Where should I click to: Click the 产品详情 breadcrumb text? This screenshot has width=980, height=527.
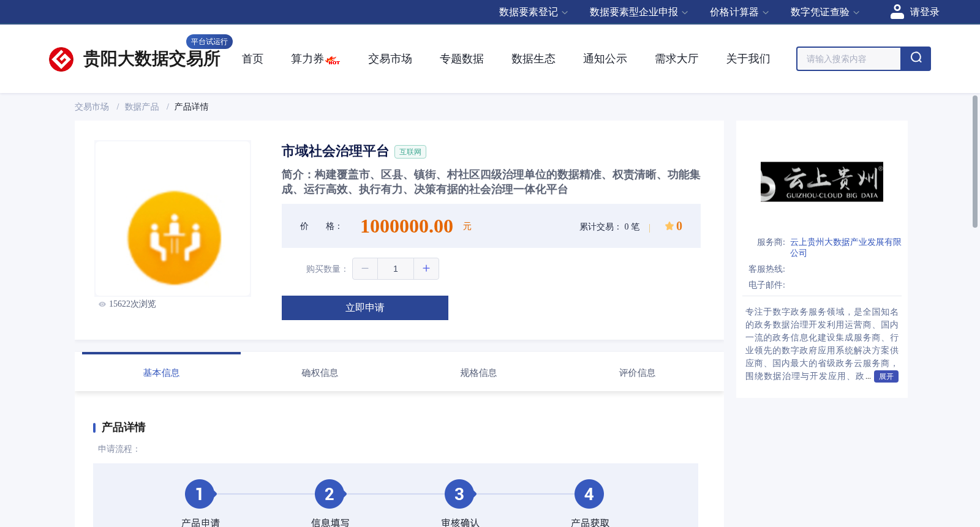point(191,107)
